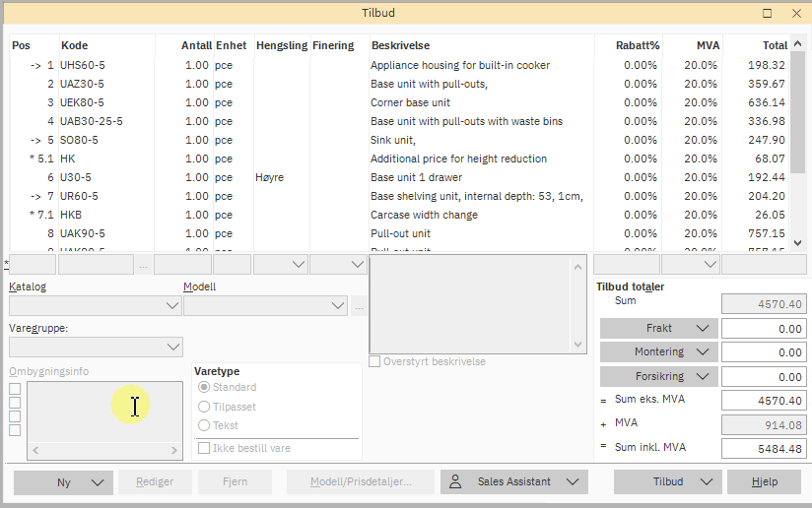Toggle the Overstyrt beskrivelse checkbox
Screen dimensions: 812x508
coord(375,361)
